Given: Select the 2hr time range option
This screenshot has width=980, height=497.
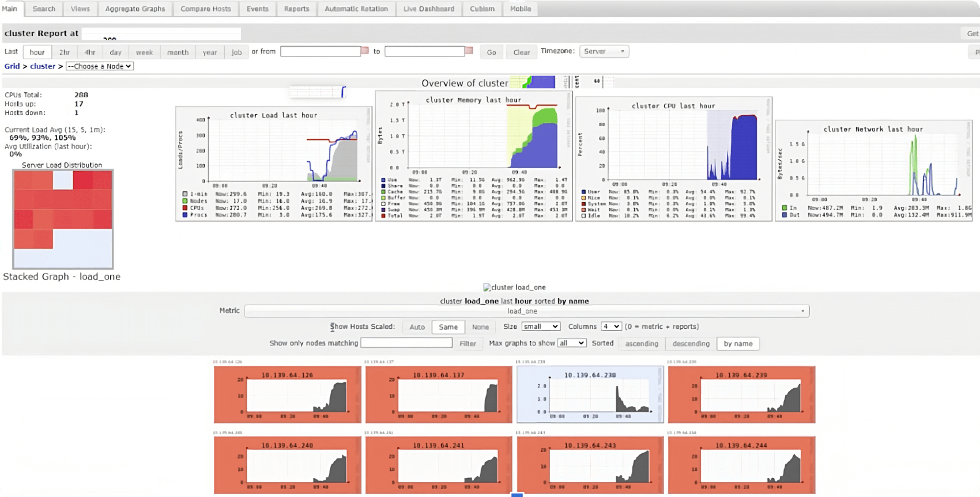Looking at the screenshot, I should tap(65, 52).
